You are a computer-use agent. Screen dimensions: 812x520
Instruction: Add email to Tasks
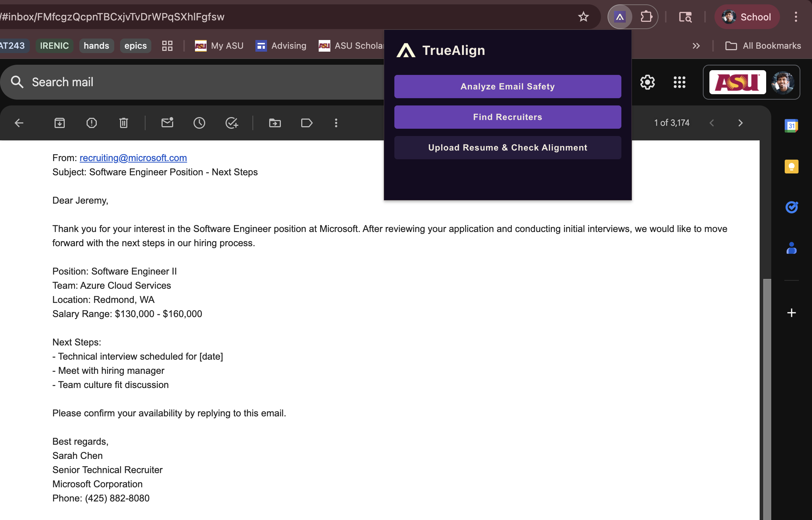tap(231, 123)
